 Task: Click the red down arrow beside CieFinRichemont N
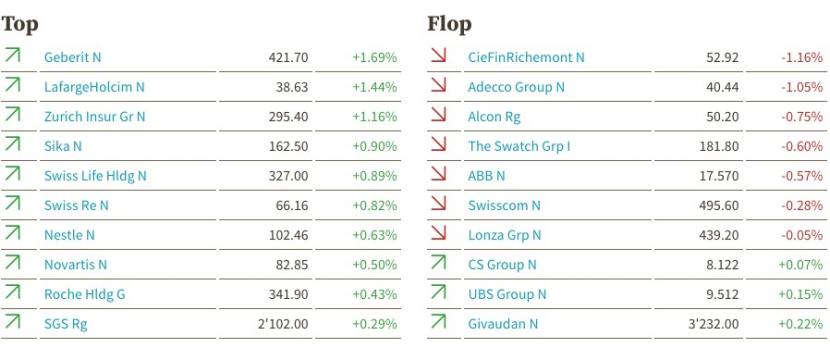438,55
